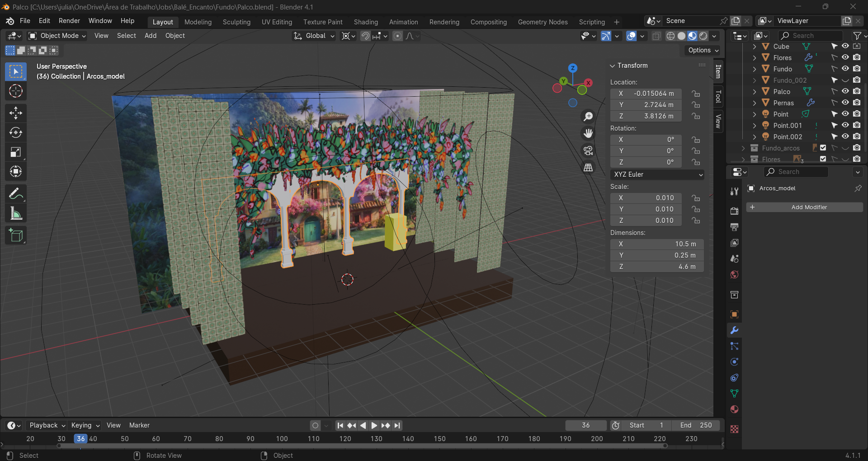Jump to the last frame

point(397,425)
